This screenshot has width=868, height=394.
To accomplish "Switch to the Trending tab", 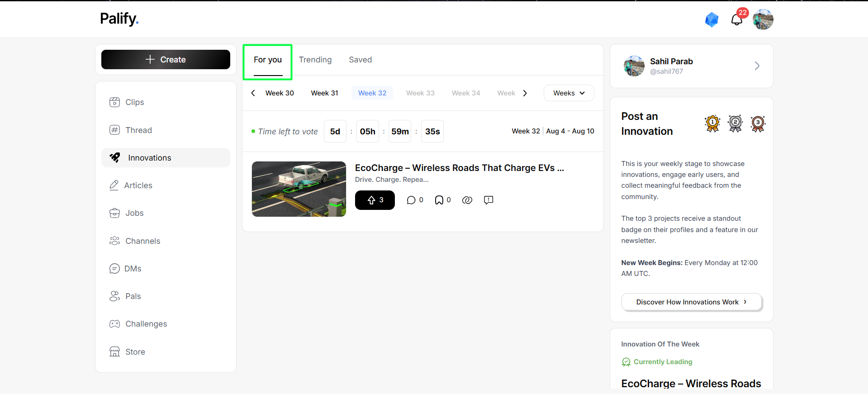I will [x=315, y=60].
